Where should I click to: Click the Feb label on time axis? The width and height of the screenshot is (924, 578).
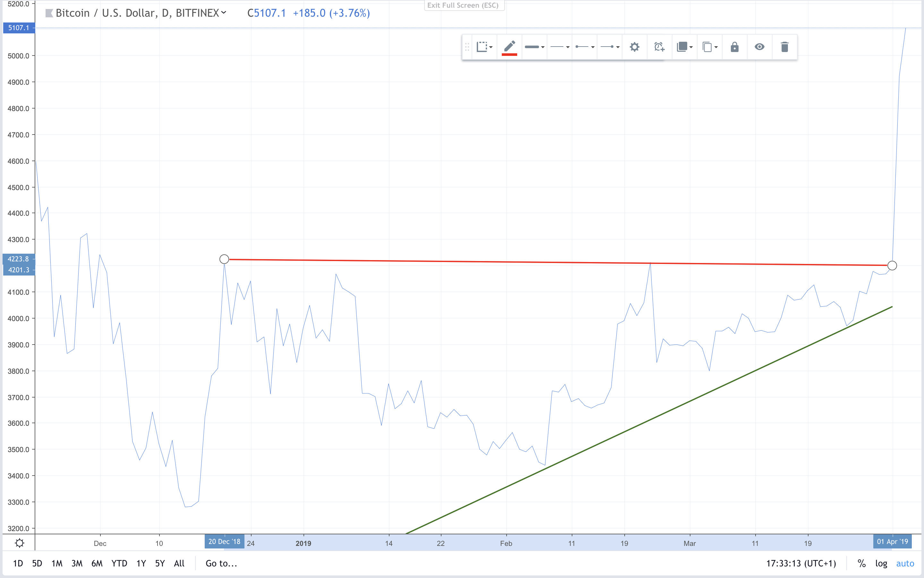[506, 543]
